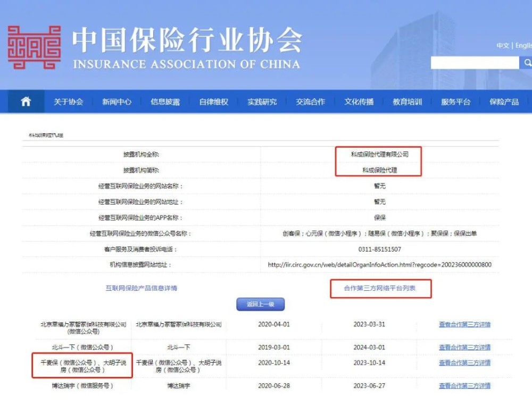This screenshot has height=403, width=532.
Task: Click the 博达瑞宇 second-column cell
Action: coord(178,385)
